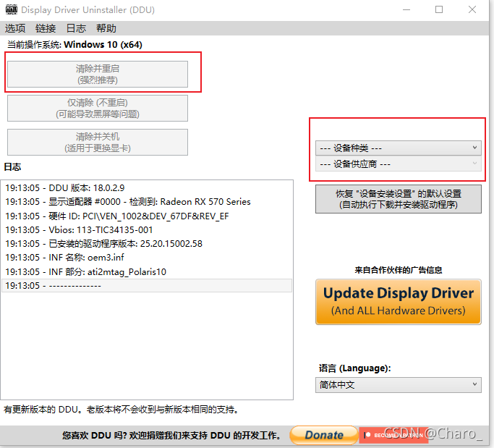
Task: Select log line INF 部分: ati2mtag_Polaris10
Action: coord(147,271)
